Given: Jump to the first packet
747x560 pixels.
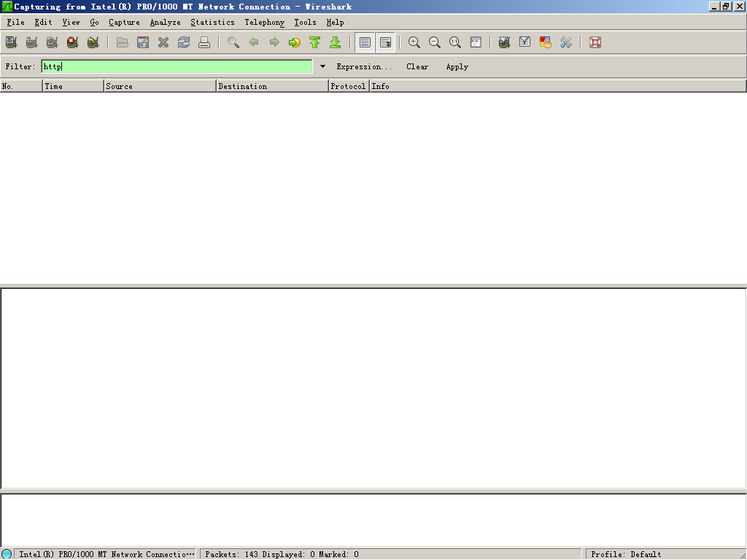Looking at the screenshot, I should (315, 42).
